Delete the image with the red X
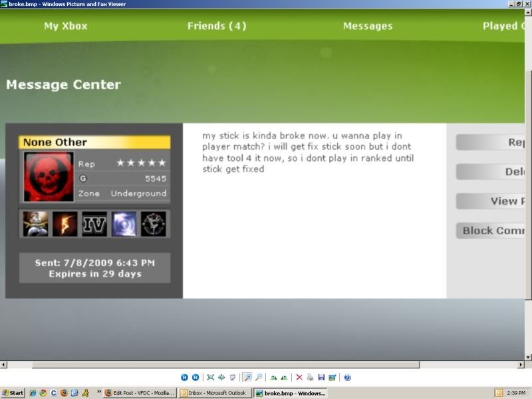Screen dimensions: 532x399 (x=299, y=377)
